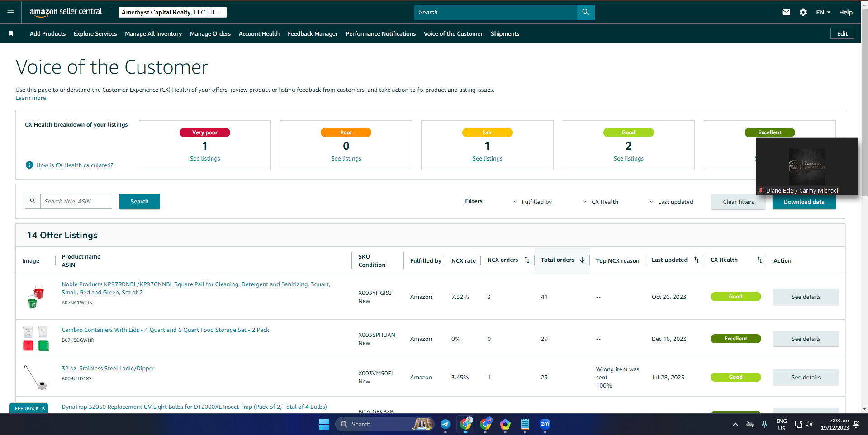Open Voice of the Customer nav item

point(453,33)
